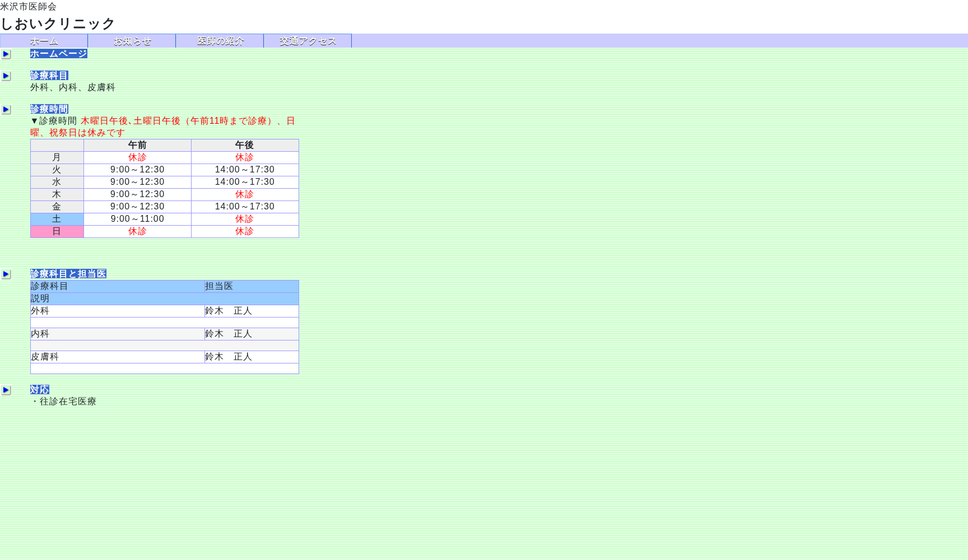968x560 pixels.
Task: Open the お知らせ navigation tab
Action: pos(132,41)
